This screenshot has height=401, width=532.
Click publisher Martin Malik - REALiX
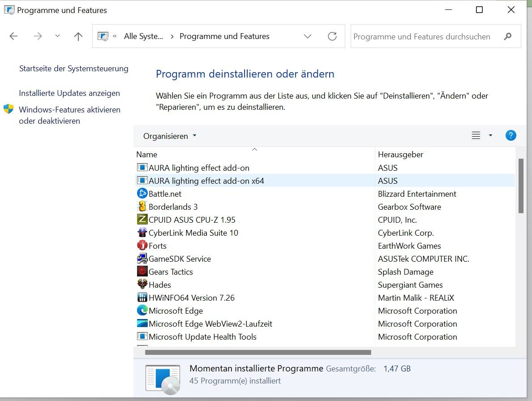(416, 298)
